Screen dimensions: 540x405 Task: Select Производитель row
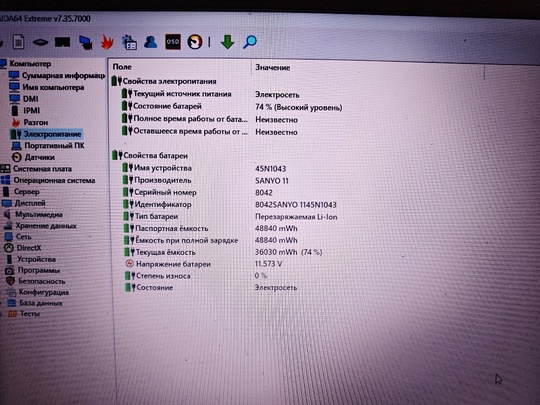[x=206, y=180]
